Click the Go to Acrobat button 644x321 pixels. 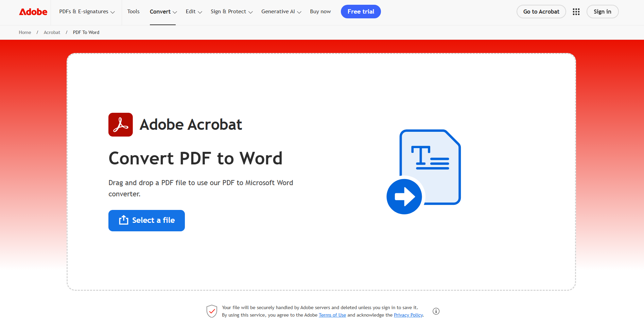tap(541, 12)
